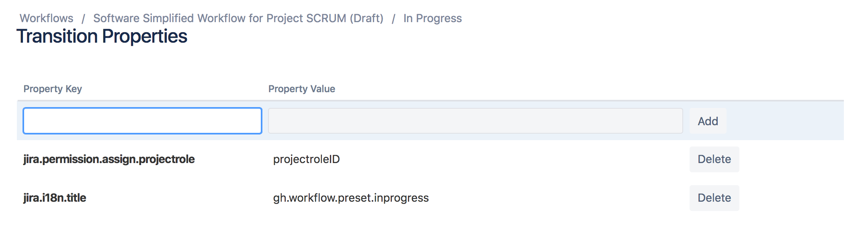This screenshot has width=868, height=248.
Task: Select the In Progress breadcrumb item
Action: click(432, 19)
